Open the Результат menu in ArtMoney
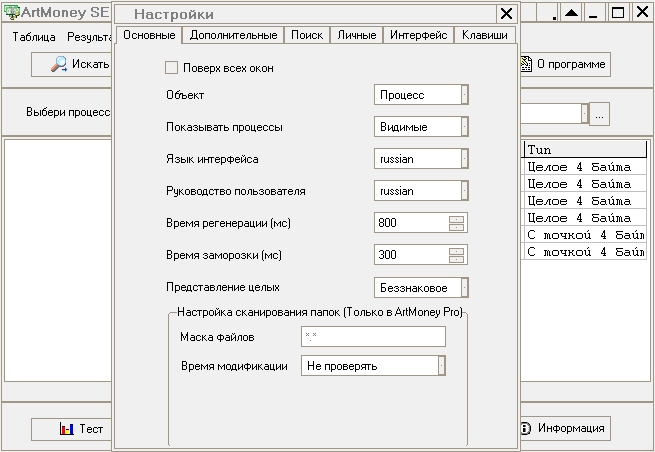This screenshot has width=655, height=452. click(89, 37)
